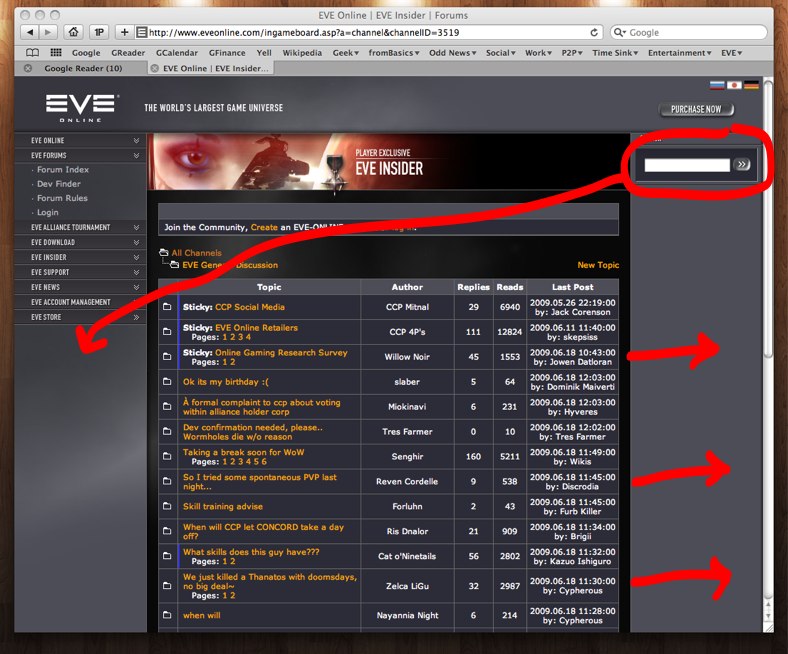Open the Forum Rules link
The height and width of the screenshot is (654, 788).
point(62,198)
